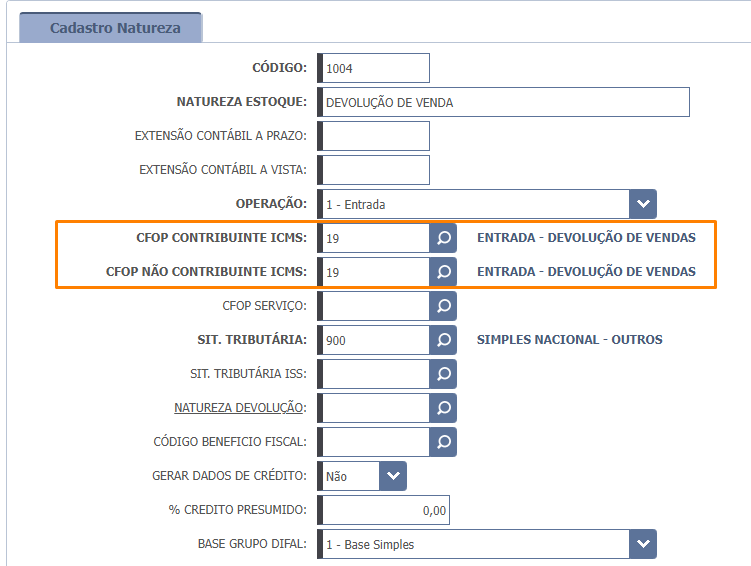Click the CFOP Não Contribuinte ICMS search icon
The width and height of the screenshot is (751, 566).
[x=443, y=271]
